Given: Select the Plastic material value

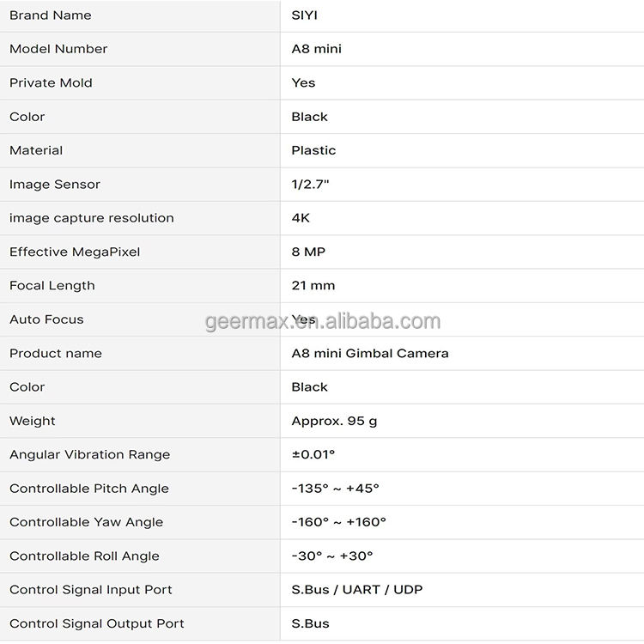Looking at the screenshot, I should pos(313,150).
